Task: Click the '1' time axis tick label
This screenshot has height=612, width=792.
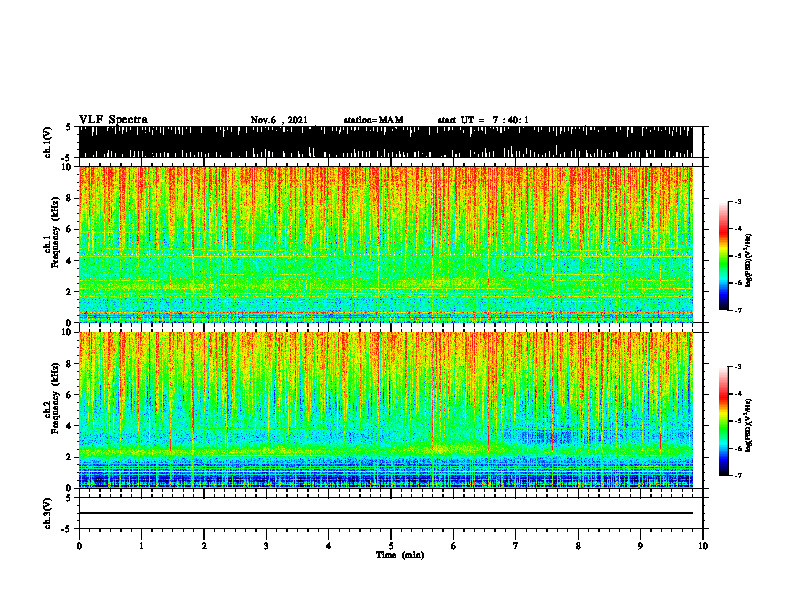Action: pyautogui.click(x=141, y=546)
